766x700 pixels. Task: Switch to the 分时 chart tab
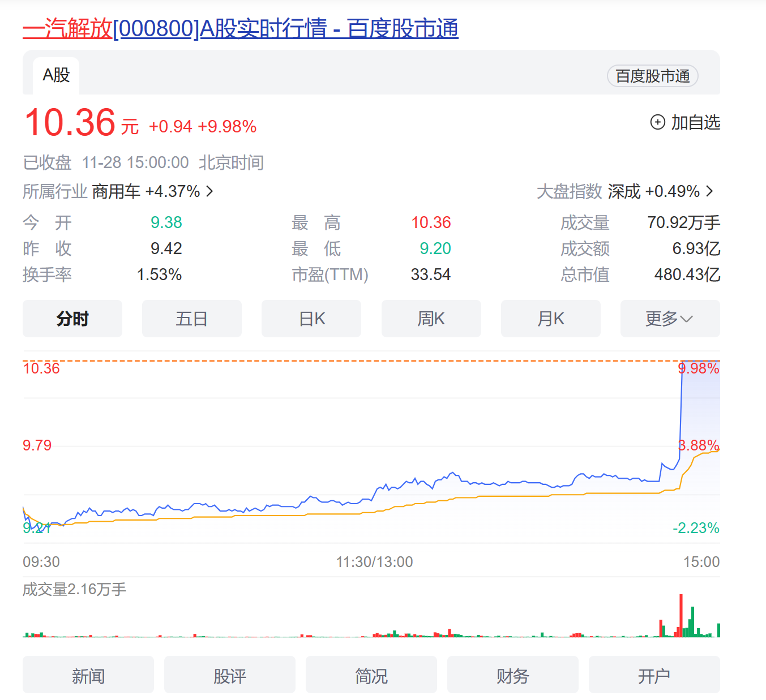[72, 319]
